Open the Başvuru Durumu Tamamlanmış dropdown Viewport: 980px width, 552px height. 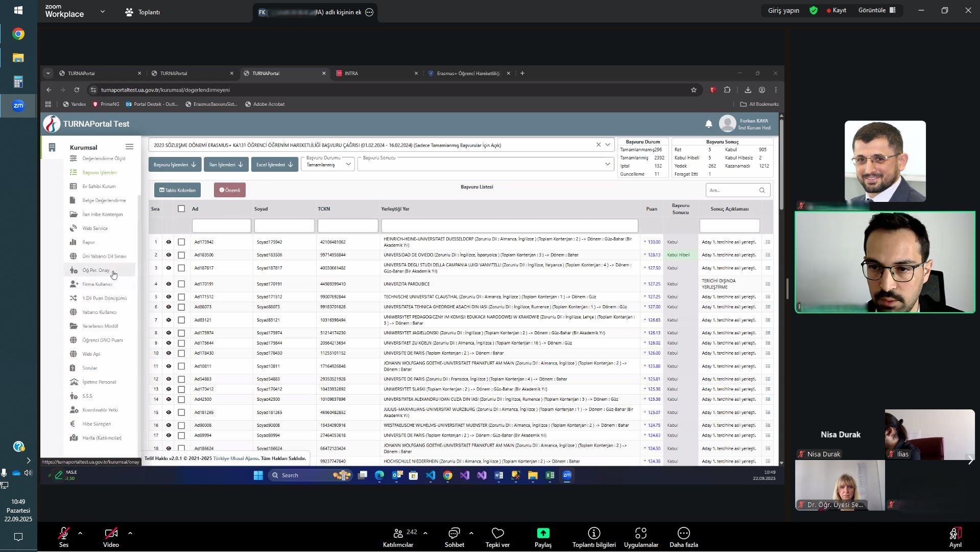[328, 164]
